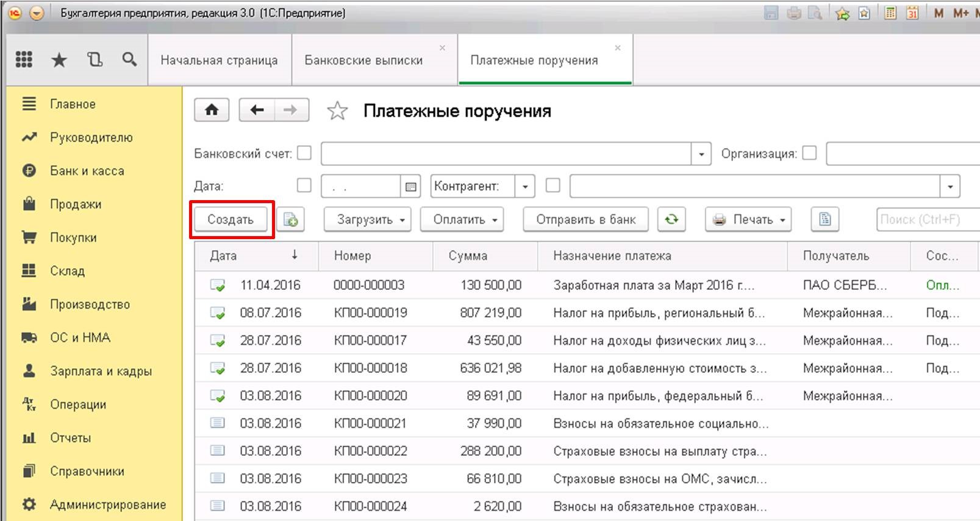Create new document by copying icon
Screen dimensions: 980x521
click(291, 219)
